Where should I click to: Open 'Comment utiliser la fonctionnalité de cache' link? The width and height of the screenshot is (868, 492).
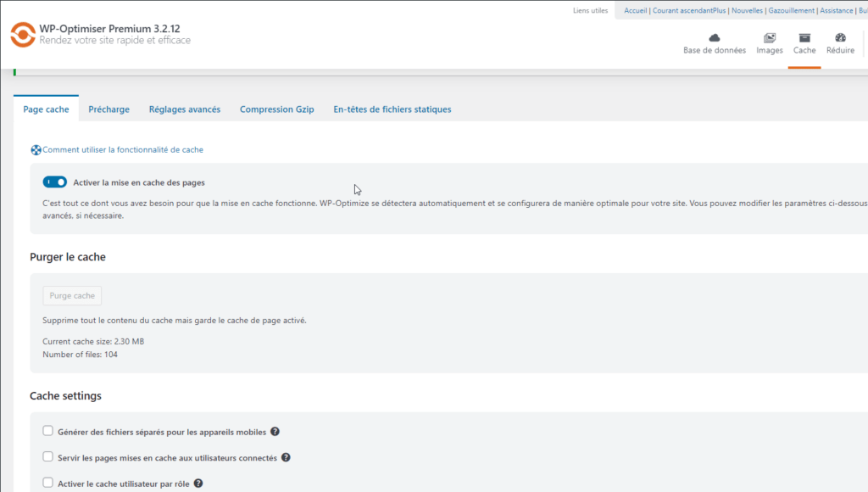point(121,149)
